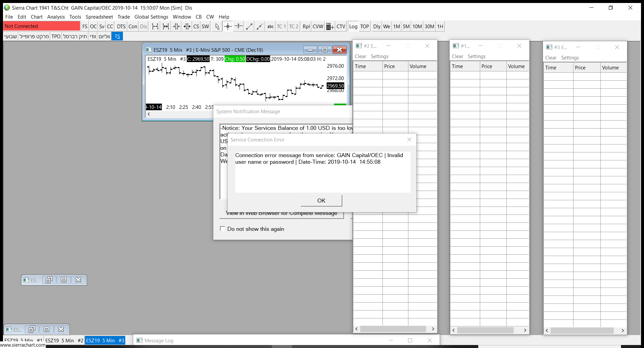This screenshot has width=644, height=348.
Task: Click the מרקט פרופייל toolbar button
Action: tap(34, 37)
